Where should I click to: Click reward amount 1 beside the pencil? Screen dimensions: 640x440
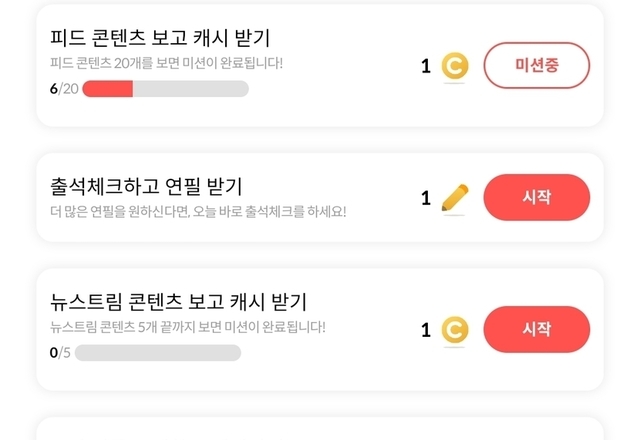tap(426, 198)
